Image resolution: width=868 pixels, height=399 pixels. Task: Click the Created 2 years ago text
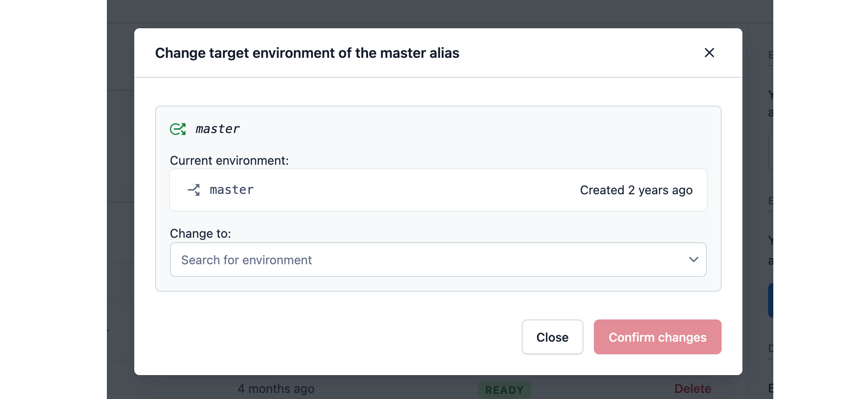(636, 190)
